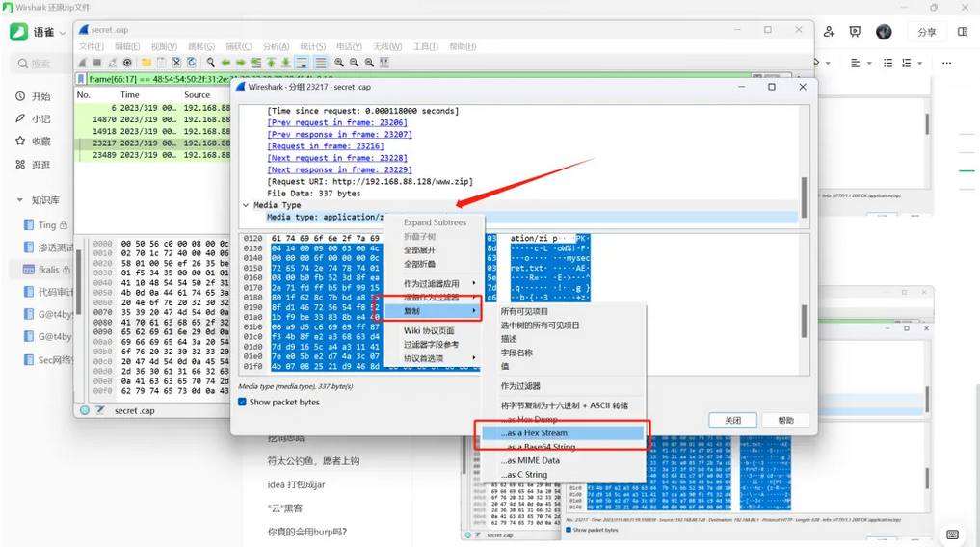Open the 文件(F) menu in Wireshark

[92, 47]
